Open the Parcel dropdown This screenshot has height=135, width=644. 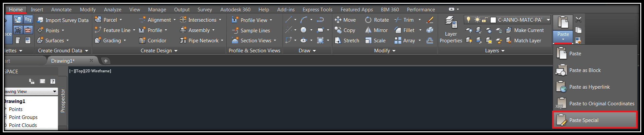tap(108, 20)
